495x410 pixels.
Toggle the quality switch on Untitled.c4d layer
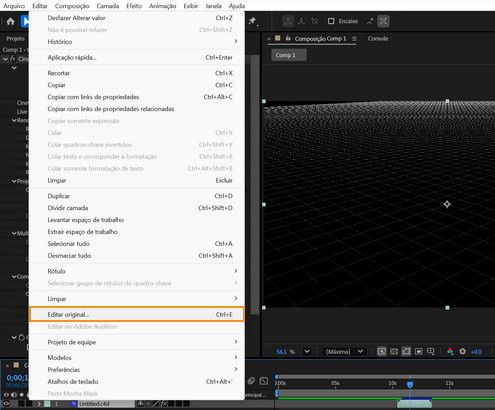pos(156,404)
